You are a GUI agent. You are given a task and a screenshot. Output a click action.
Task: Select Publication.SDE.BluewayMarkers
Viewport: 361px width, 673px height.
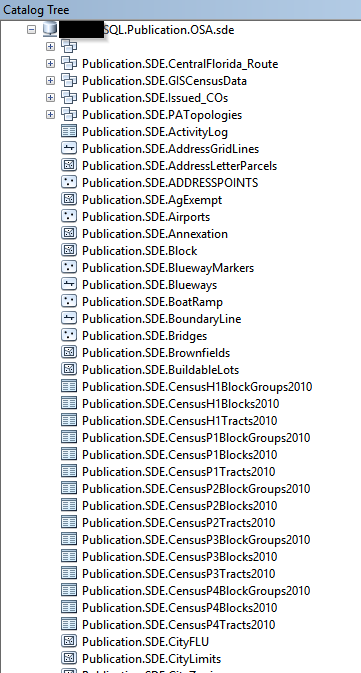tap(168, 268)
